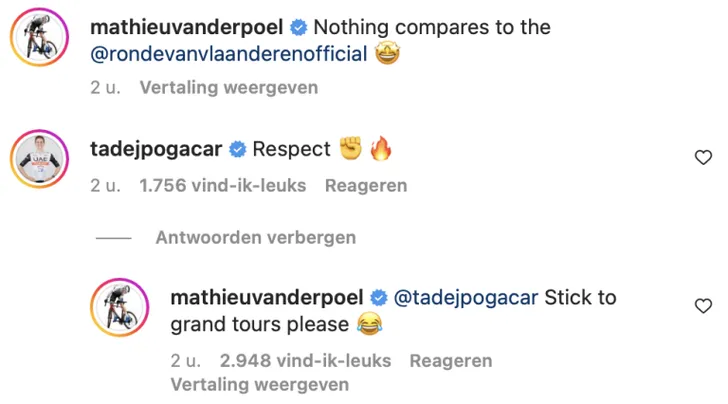
Task: Click Reageren under mathieuvanderpoel's reply
Action: click(450, 360)
